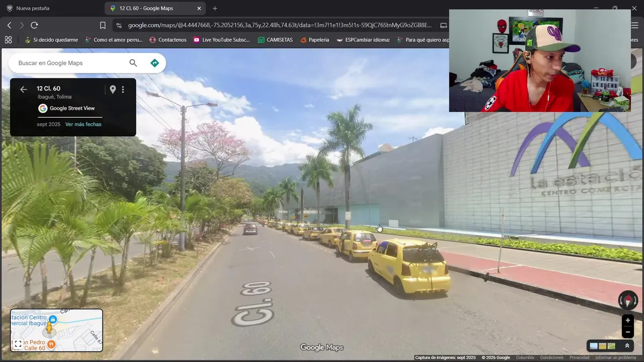Viewport: 644px width, 362px height.
Task: Click the Google Street View label
Action: [72, 108]
